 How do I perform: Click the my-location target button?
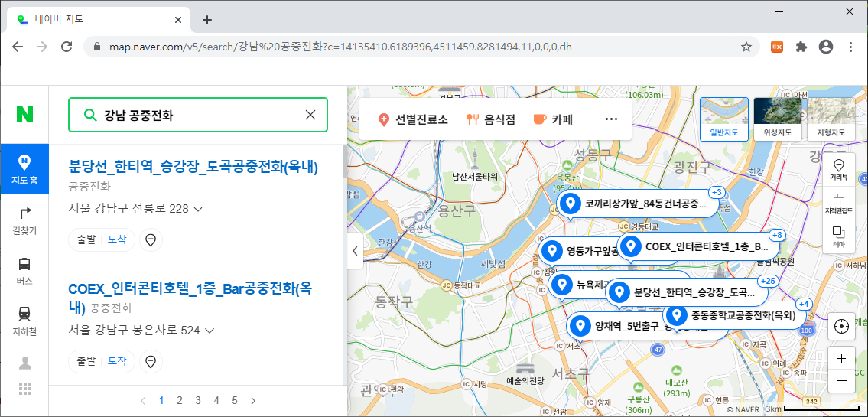point(841,327)
